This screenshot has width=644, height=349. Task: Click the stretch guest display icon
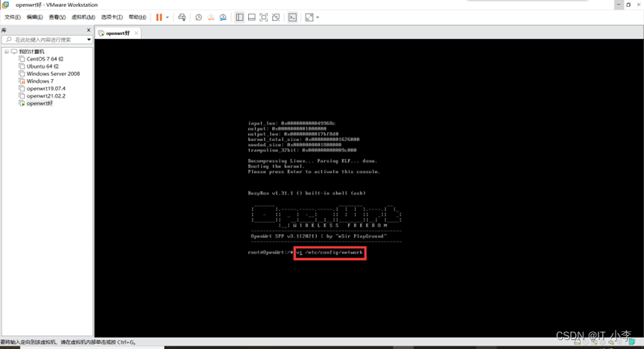(309, 17)
